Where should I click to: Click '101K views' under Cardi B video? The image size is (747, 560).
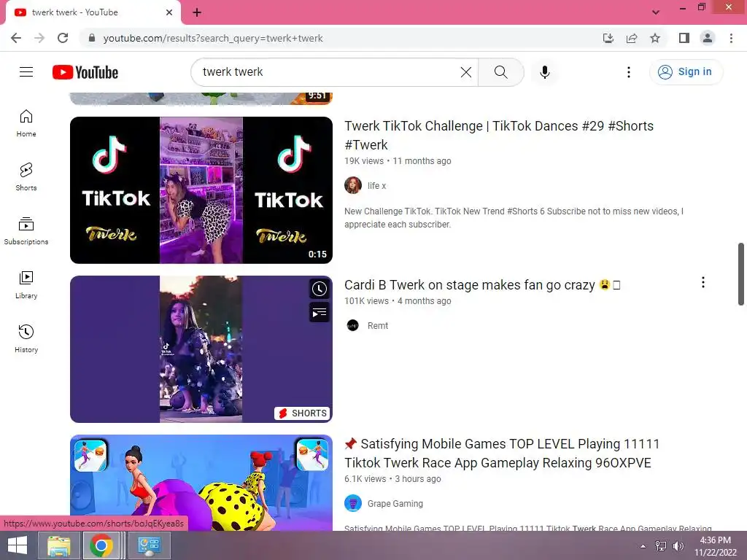pyautogui.click(x=366, y=301)
